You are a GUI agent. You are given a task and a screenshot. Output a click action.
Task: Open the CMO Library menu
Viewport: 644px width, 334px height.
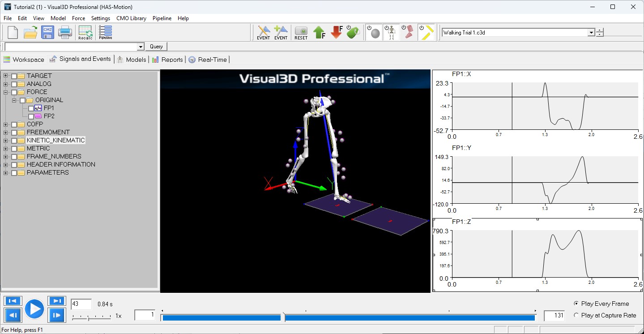click(x=131, y=18)
